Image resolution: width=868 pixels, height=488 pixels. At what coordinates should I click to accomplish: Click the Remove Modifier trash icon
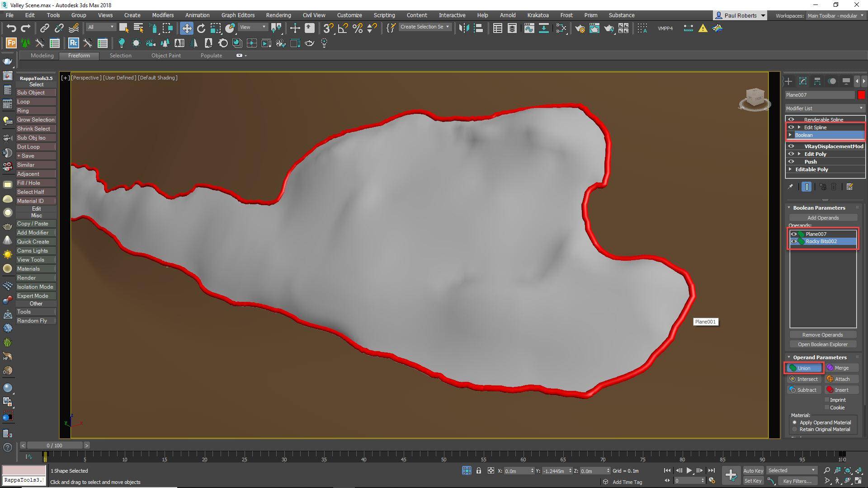click(833, 187)
